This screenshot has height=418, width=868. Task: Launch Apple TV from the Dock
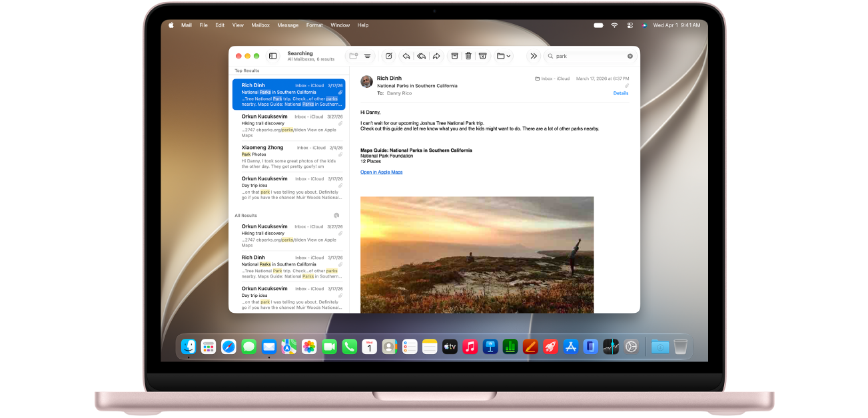click(450, 347)
